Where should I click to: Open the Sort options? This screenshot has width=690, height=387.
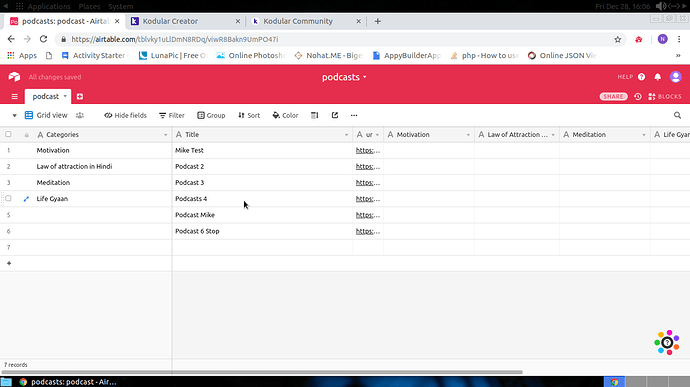click(x=249, y=115)
